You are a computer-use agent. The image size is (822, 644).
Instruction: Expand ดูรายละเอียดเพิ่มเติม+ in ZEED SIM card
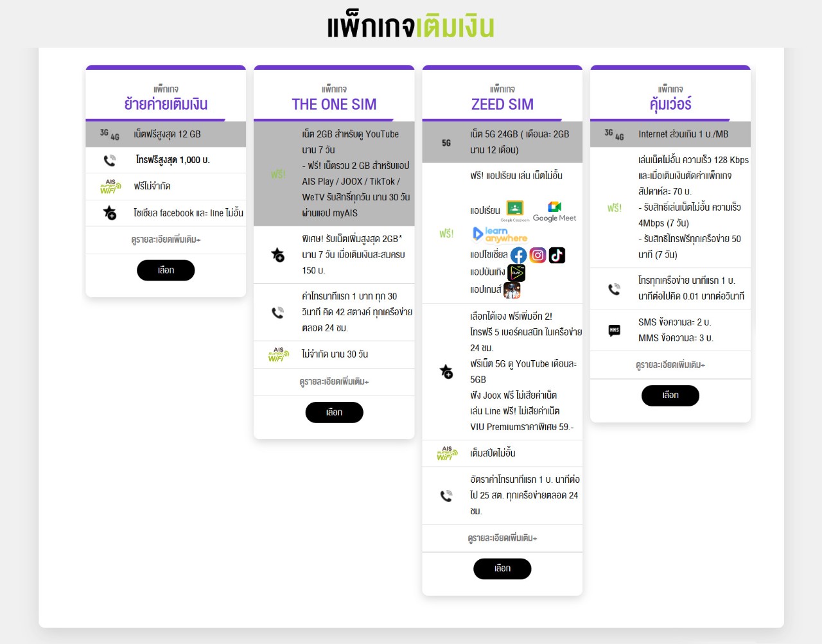point(502,538)
